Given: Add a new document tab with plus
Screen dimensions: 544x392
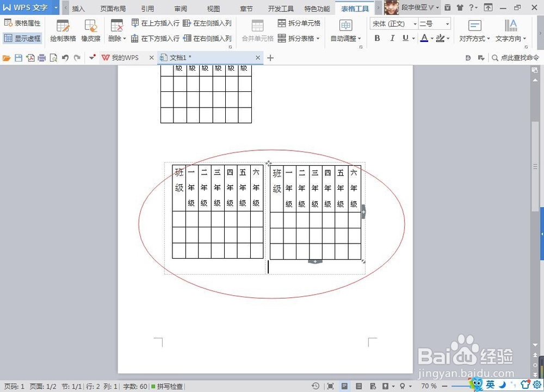Looking at the screenshot, I should (x=270, y=58).
